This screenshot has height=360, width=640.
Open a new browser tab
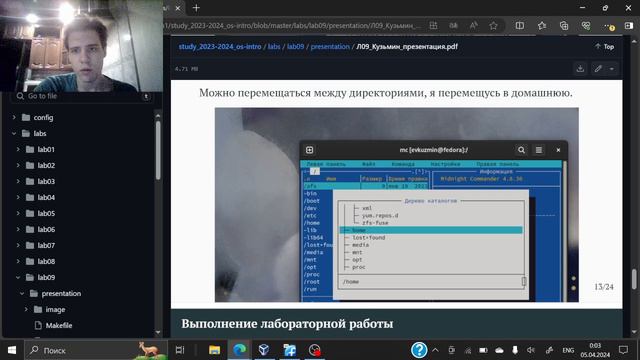click(196, 8)
